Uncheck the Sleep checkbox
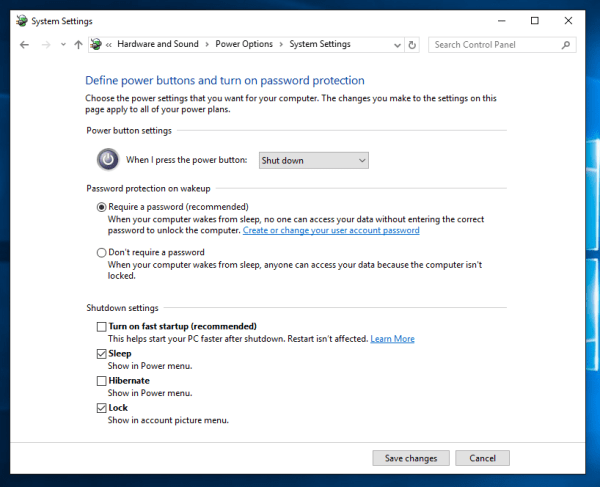Screen dimensions: 600x487 tap(101, 354)
